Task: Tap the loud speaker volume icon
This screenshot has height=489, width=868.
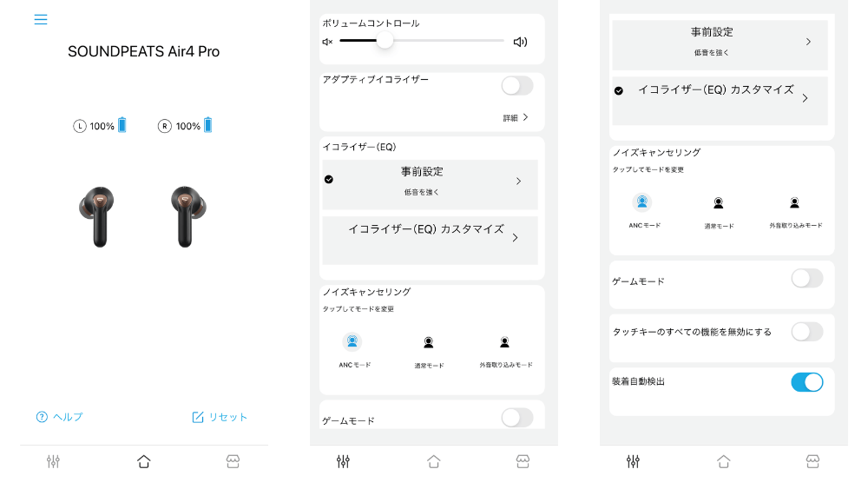Action: 520,42
